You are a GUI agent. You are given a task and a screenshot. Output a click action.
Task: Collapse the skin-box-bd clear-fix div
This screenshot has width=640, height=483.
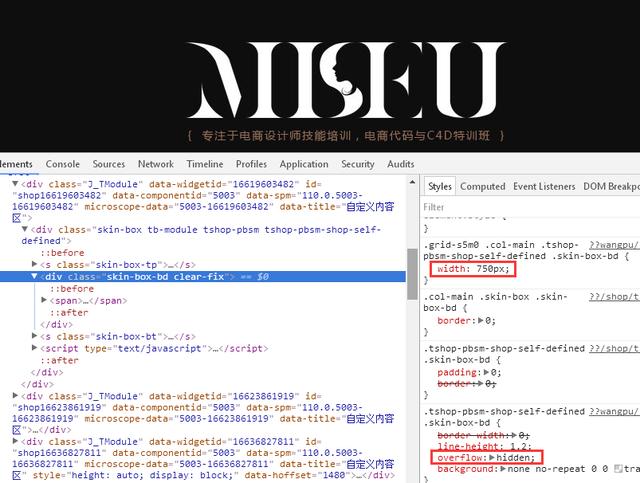[x=34, y=276]
